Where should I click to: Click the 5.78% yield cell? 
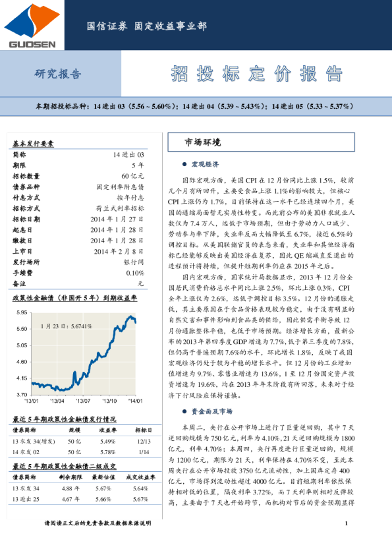[x=107, y=452]
